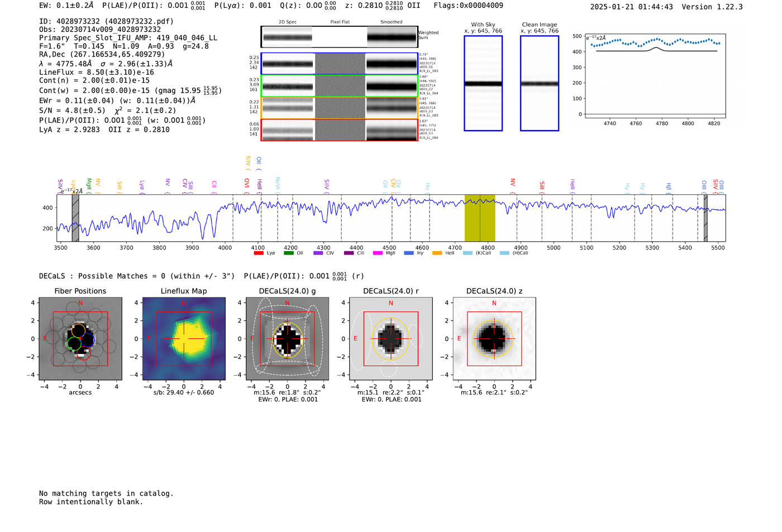The image size is (782, 532).
Task: Click the hatched region near 5460 Å
Action: coord(705,218)
